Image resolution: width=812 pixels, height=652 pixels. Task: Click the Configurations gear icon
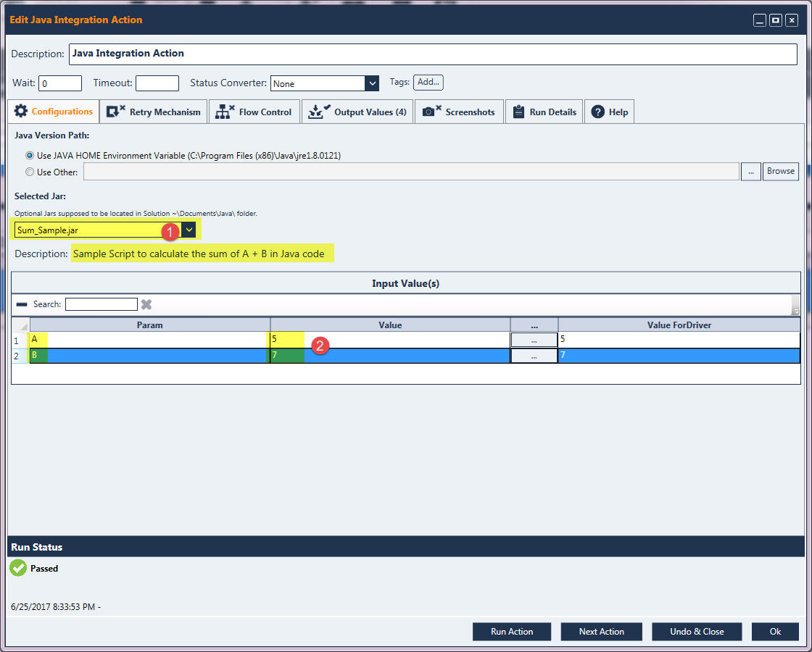click(21, 112)
